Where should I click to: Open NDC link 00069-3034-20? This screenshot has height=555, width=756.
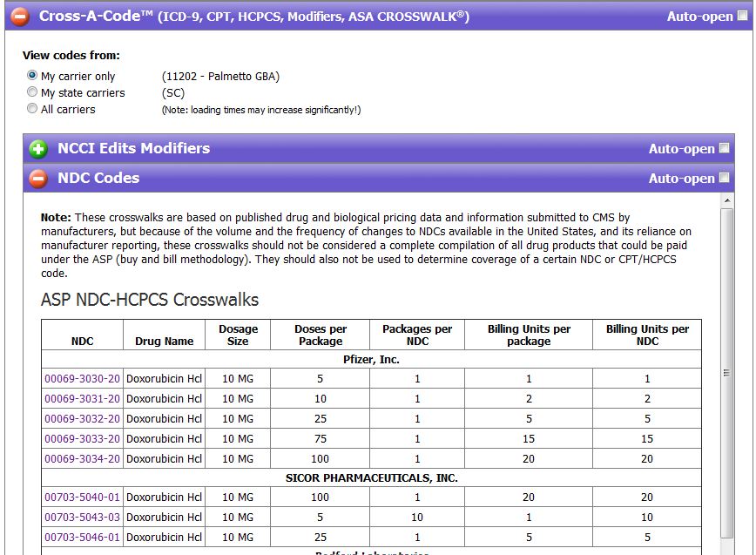pos(82,458)
